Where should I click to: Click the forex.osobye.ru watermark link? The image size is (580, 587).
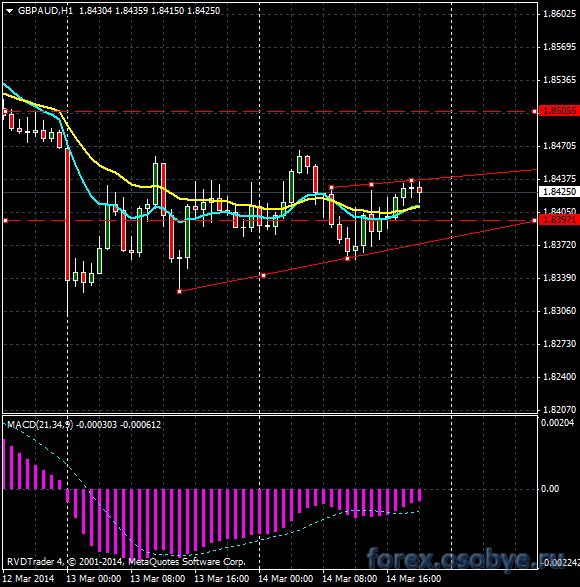tap(465, 559)
